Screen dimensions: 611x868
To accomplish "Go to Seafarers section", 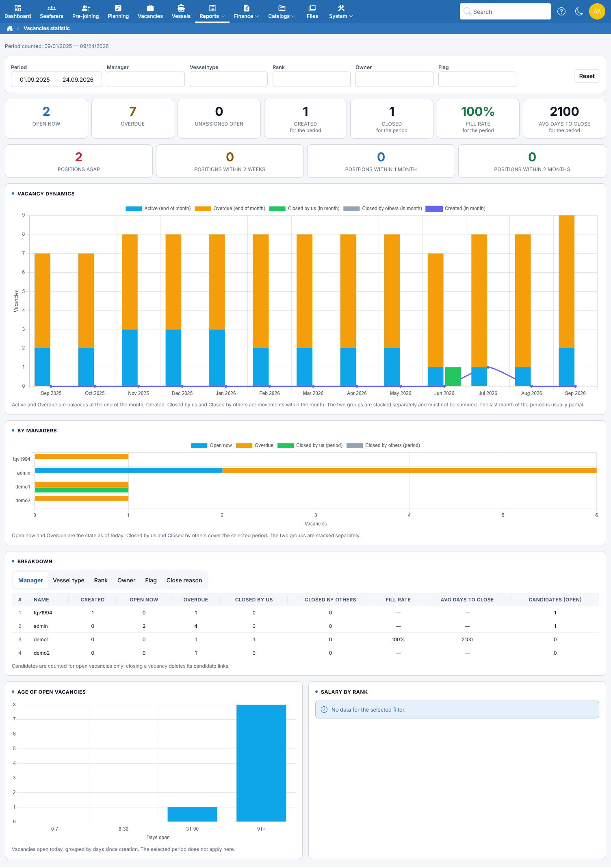I will (x=52, y=12).
